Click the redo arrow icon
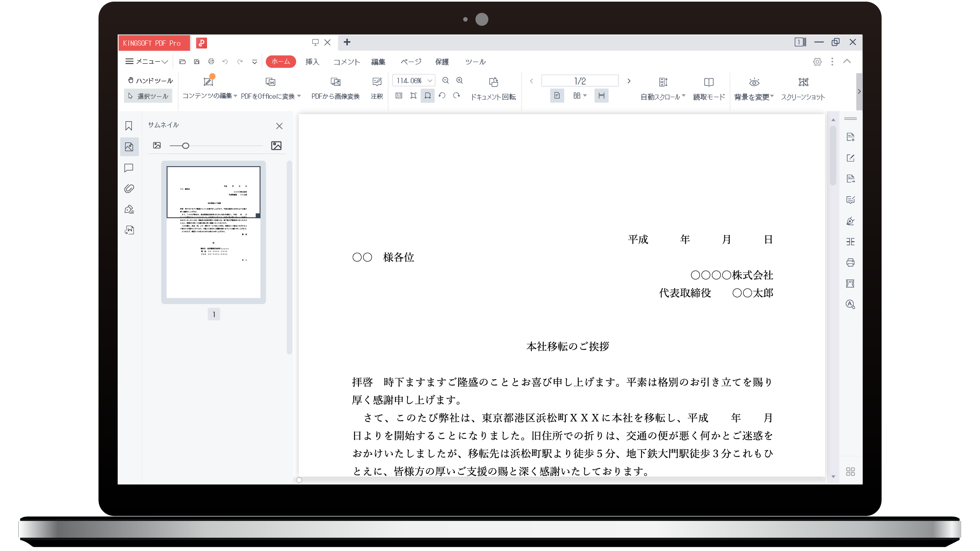980x551 pixels. tap(240, 62)
